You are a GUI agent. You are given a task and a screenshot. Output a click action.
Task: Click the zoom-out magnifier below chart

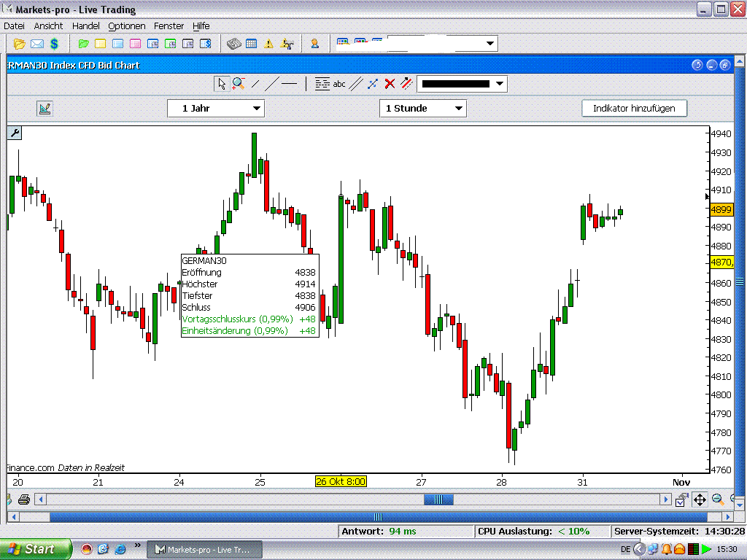pyautogui.click(x=718, y=499)
